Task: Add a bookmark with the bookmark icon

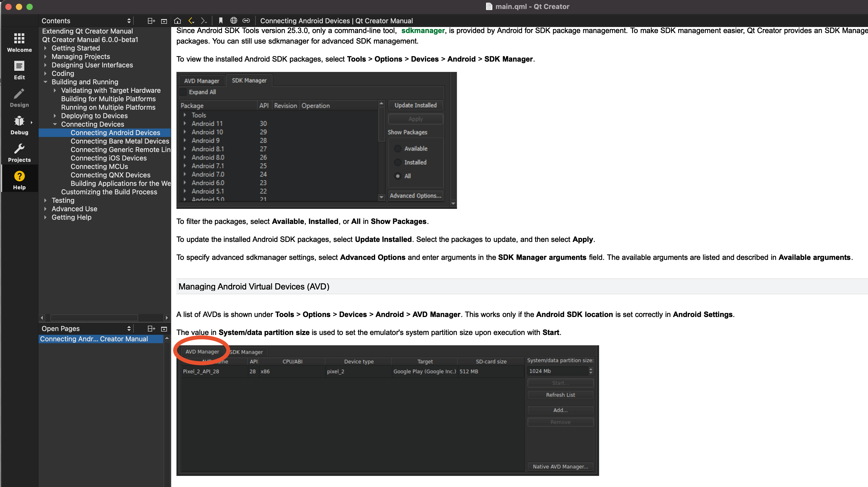Action: (x=221, y=21)
